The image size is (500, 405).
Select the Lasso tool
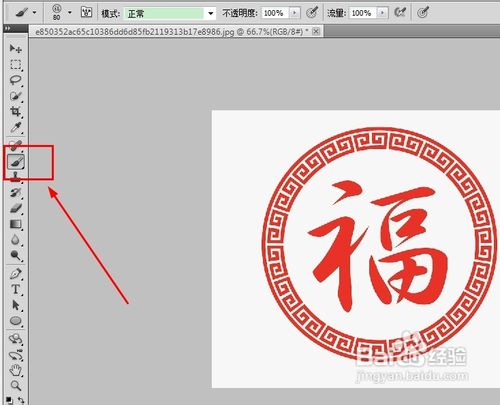tap(15, 80)
